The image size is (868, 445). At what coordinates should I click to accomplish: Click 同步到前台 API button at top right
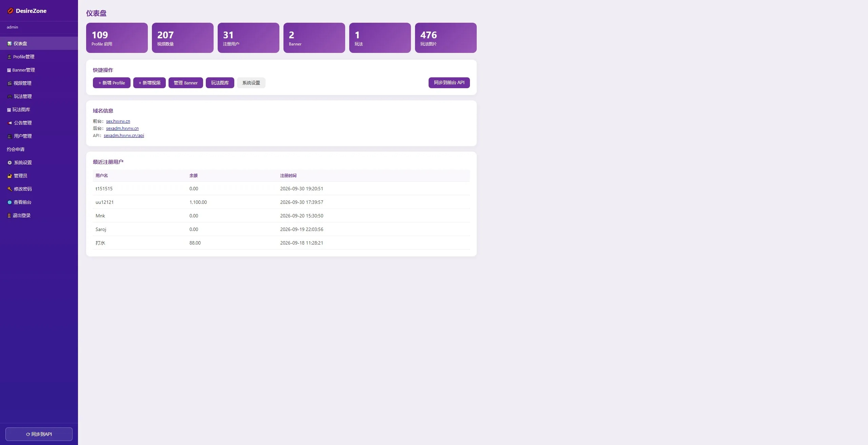click(x=449, y=82)
